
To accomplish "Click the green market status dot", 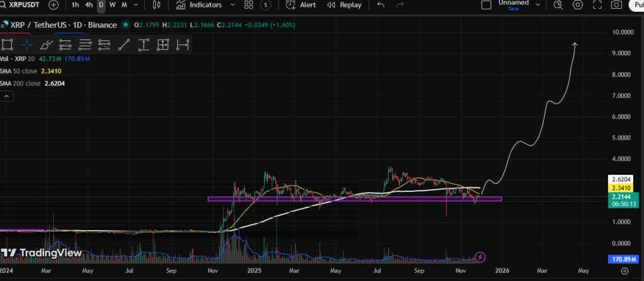I will point(126,25).
